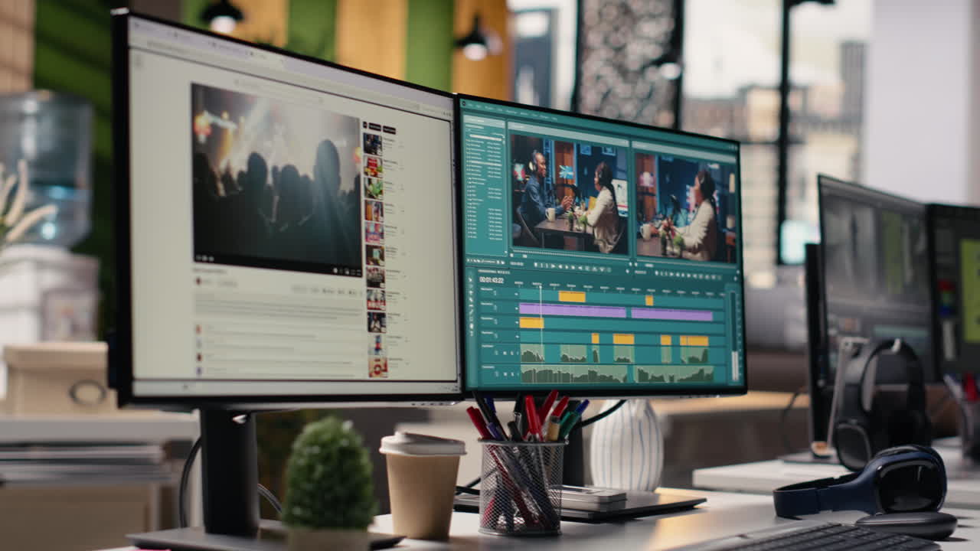Click the timecode 00:01:43:22 in the editor timeline
The height and width of the screenshot is (551, 980).
[x=491, y=280]
